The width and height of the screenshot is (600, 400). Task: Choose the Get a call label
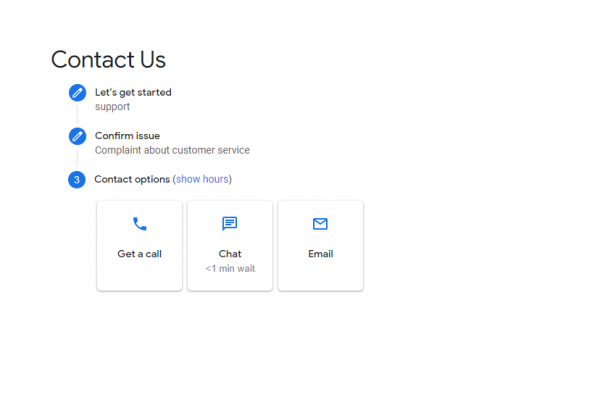[139, 254]
